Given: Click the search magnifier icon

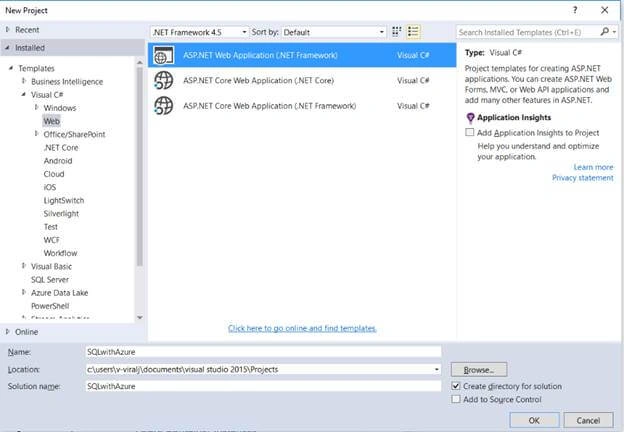Looking at the screenshot, I should pyautogui.click(x=604, y=32).
